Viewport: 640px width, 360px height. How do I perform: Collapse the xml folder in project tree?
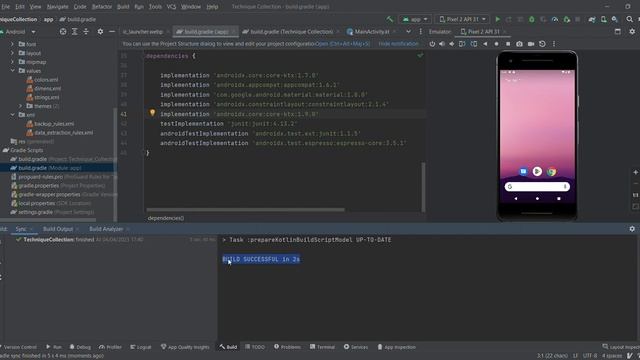(12, 115)
